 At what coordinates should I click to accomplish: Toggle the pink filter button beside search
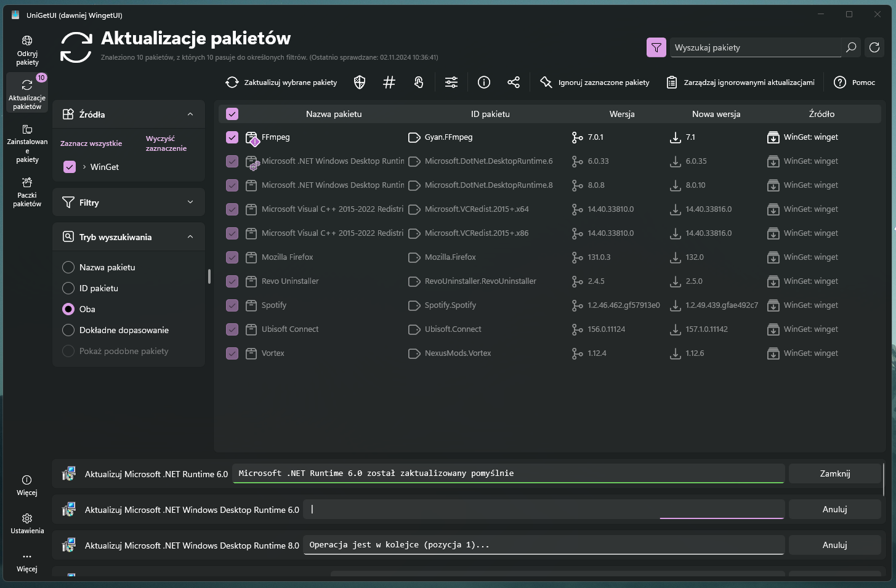pyautogui.click(x=656, y=47)
